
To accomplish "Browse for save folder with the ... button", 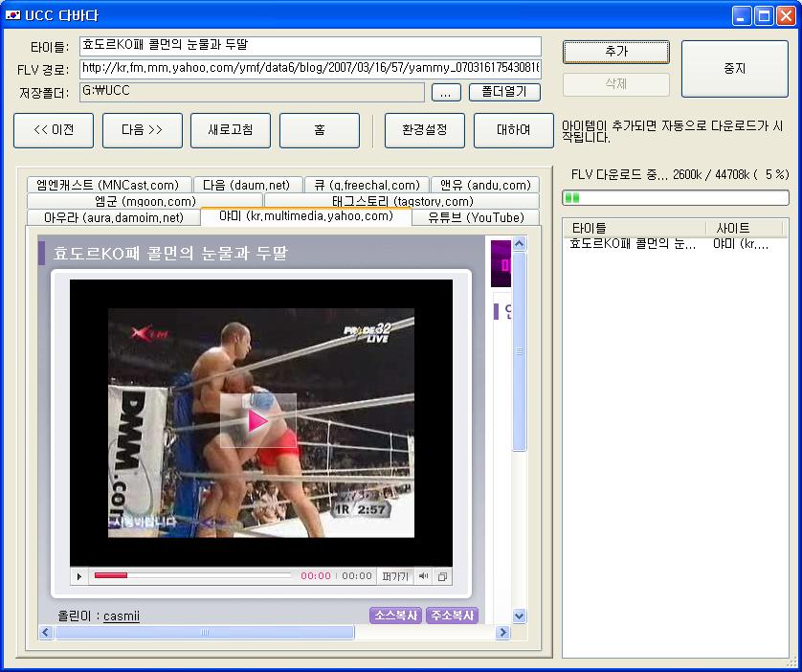I will (445, 93).
